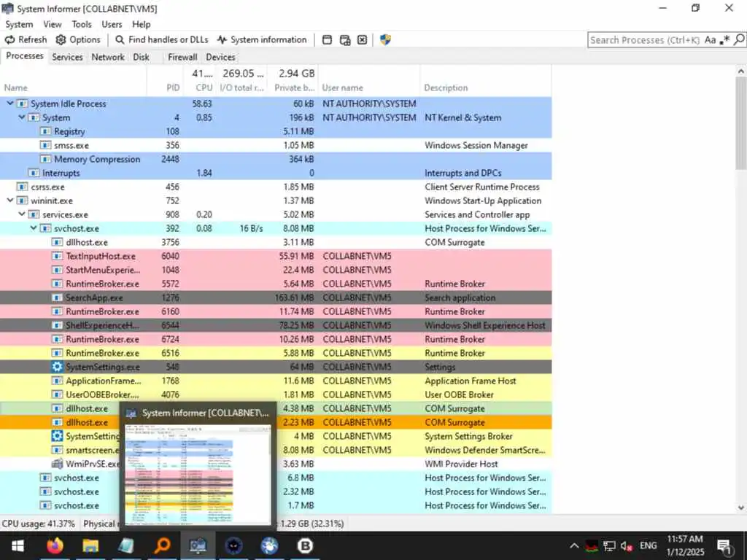The height and width of the screenshot is (560, 747).
Task: Focus the Search Processes input field
Action: 645,40
